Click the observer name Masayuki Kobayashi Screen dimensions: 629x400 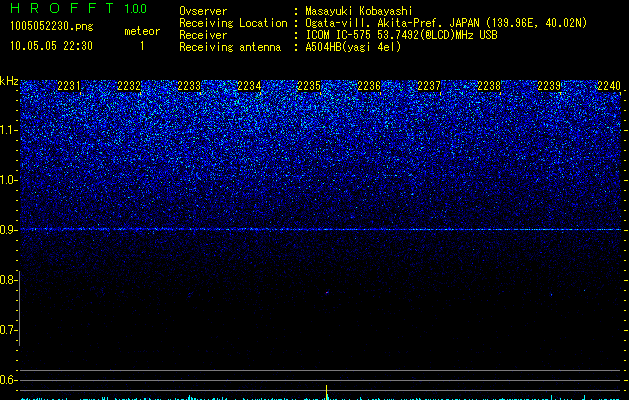359,11
